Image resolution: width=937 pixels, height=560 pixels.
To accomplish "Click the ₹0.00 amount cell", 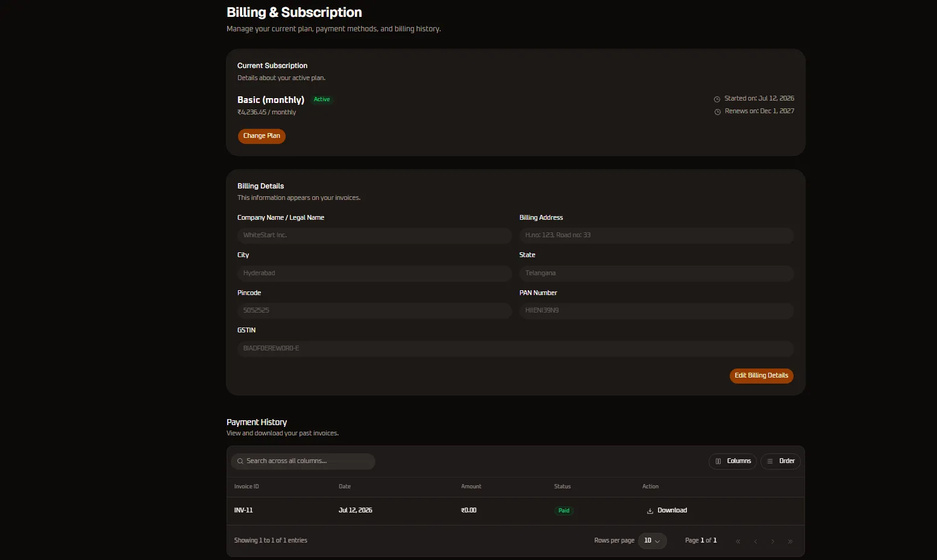I will 469,511.
